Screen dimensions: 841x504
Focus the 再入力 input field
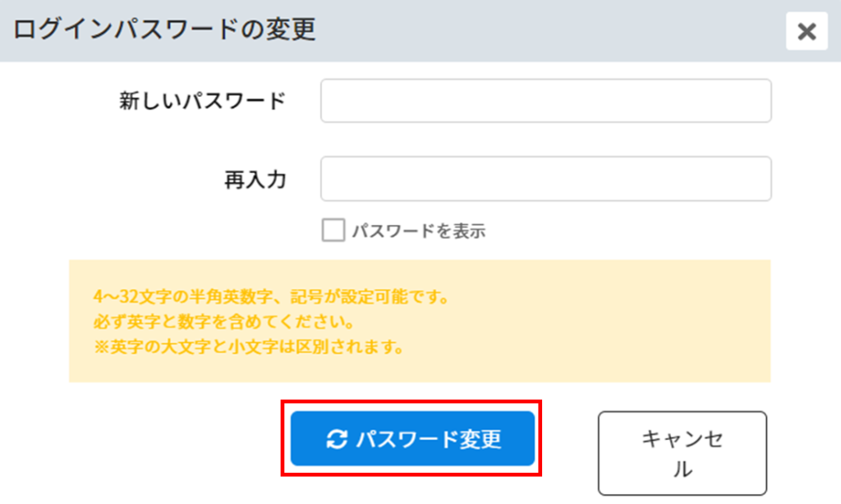pyautogui.click(x=546, y=179)
